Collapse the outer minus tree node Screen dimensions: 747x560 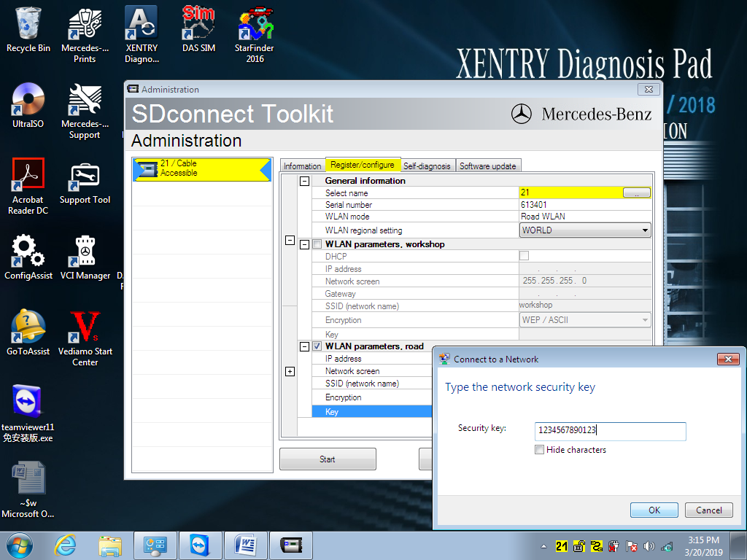click(x=290, y=240)
